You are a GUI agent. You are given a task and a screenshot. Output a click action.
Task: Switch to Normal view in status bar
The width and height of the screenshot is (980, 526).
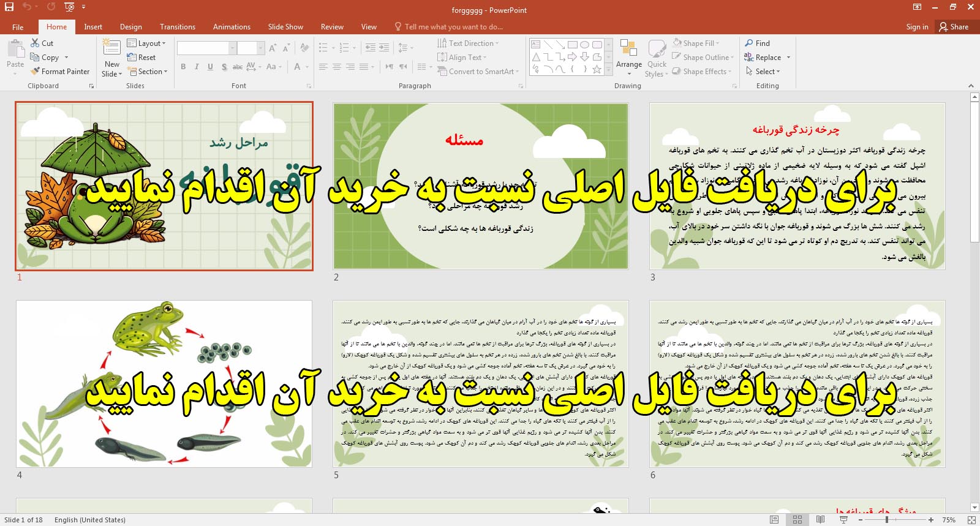click(774, 519)
